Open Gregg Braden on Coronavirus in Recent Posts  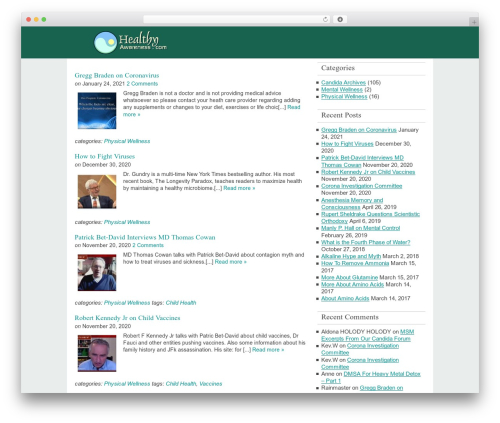359,130
